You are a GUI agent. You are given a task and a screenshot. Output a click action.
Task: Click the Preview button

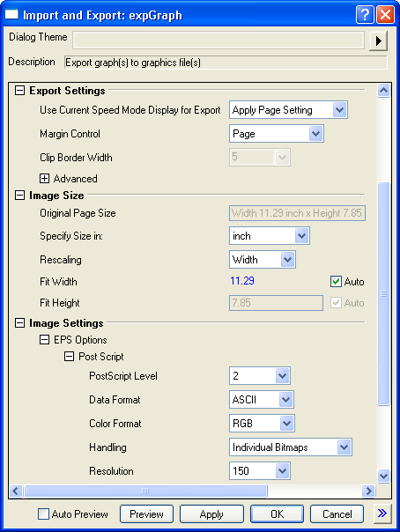pyautogui.click(x=146, y=514)
